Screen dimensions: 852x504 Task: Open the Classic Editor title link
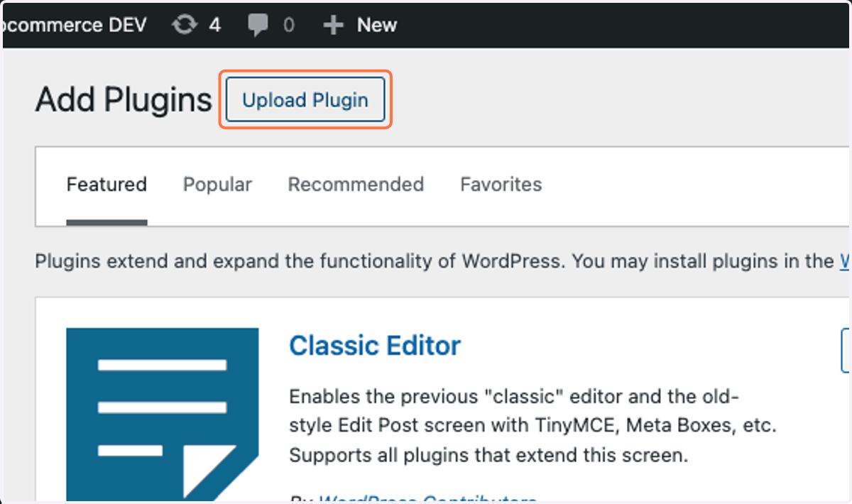coord(375,346)
